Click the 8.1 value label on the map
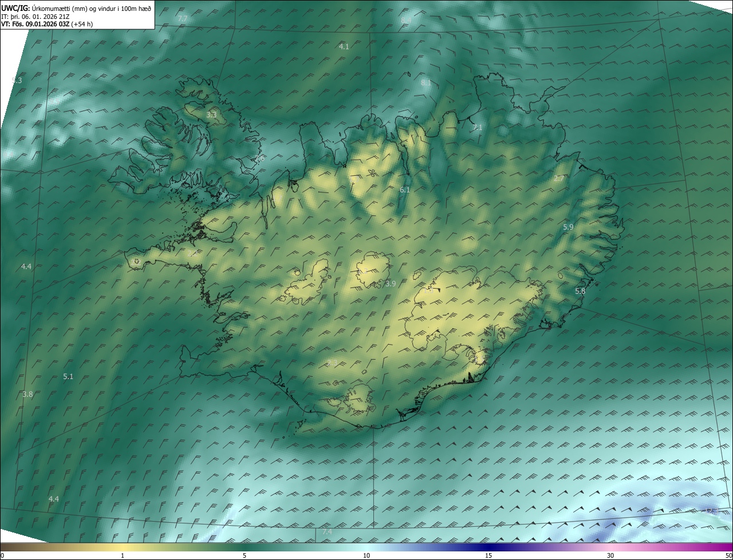The image size is (733, 560). [x=426, y=83]
